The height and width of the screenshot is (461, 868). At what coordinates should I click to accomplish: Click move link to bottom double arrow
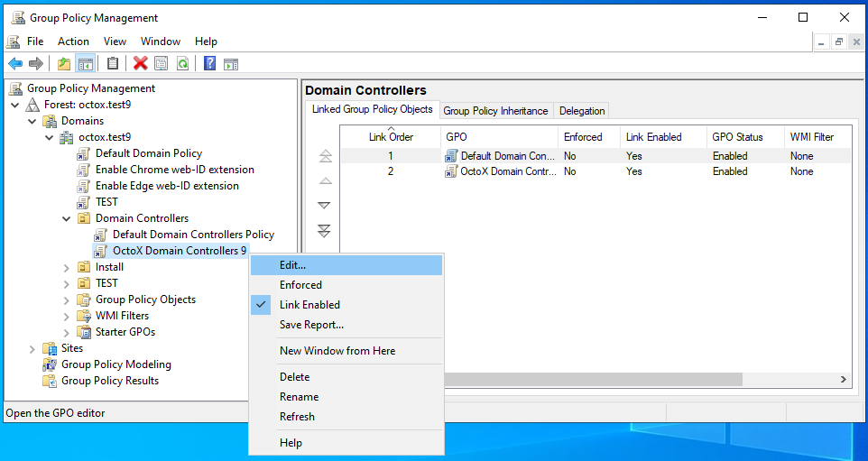pyautogui.click(x=325, y=231)
